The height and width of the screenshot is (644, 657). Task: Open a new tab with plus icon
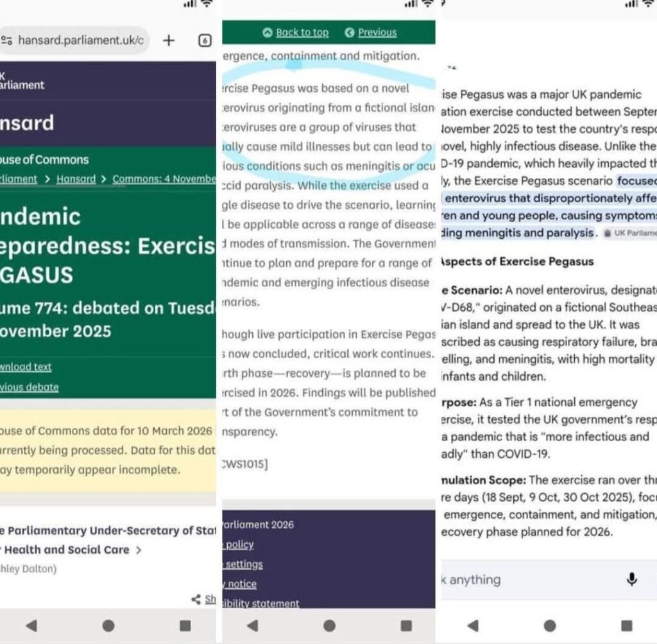click(x=169, y=40)
